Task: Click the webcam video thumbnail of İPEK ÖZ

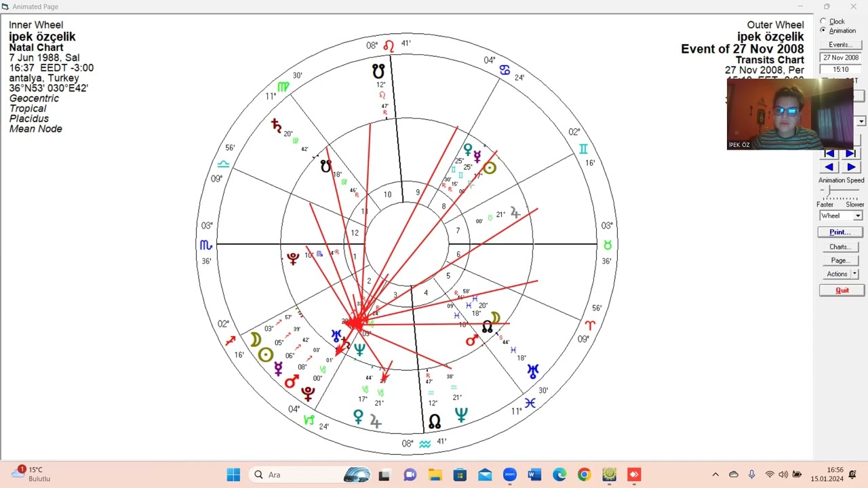Action: coord(790,113)
